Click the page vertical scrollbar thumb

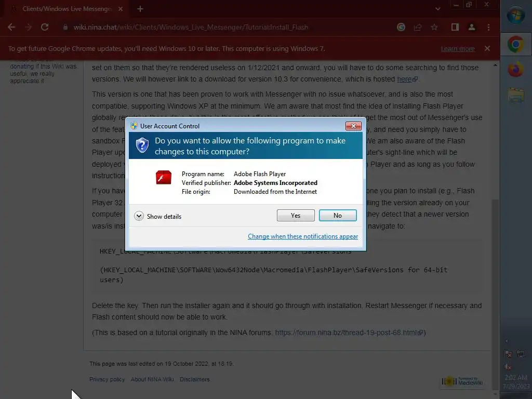click(495, 294)
